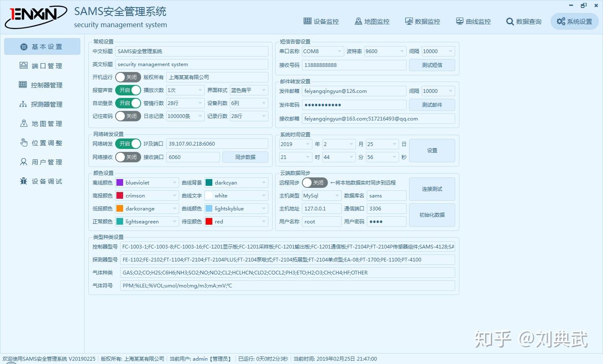The width and height of the screenshot is (603, 364).
Task: Open the 主机类型 MySql selector
Action: click(x=321, y=195)
